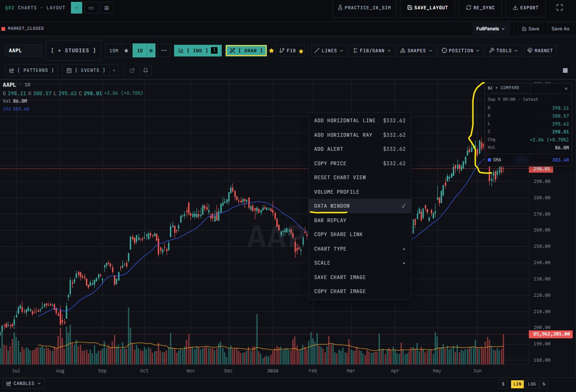This screenshot has width=576, height=392.
Task: Switch the scale to dollar mode
Action: (x=503, y=384)
